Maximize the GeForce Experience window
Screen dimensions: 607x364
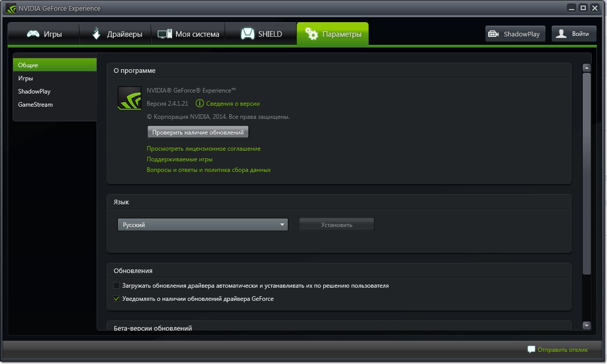click(583, 8)
